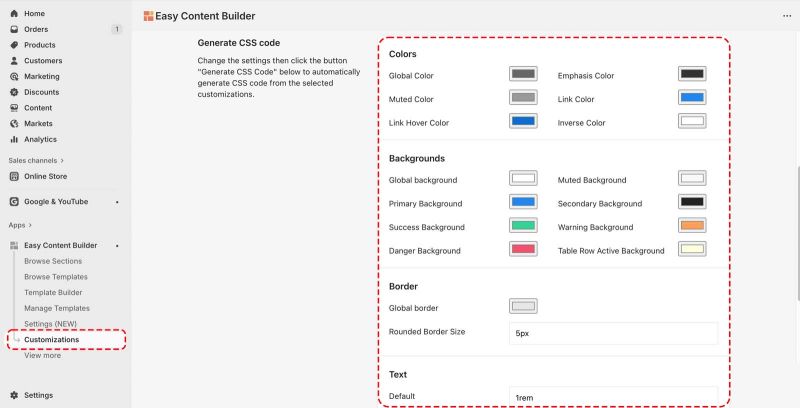Click the Discounts icon
Image resolution: width=800 pixels, height=408 pixels.
(14, 92)
